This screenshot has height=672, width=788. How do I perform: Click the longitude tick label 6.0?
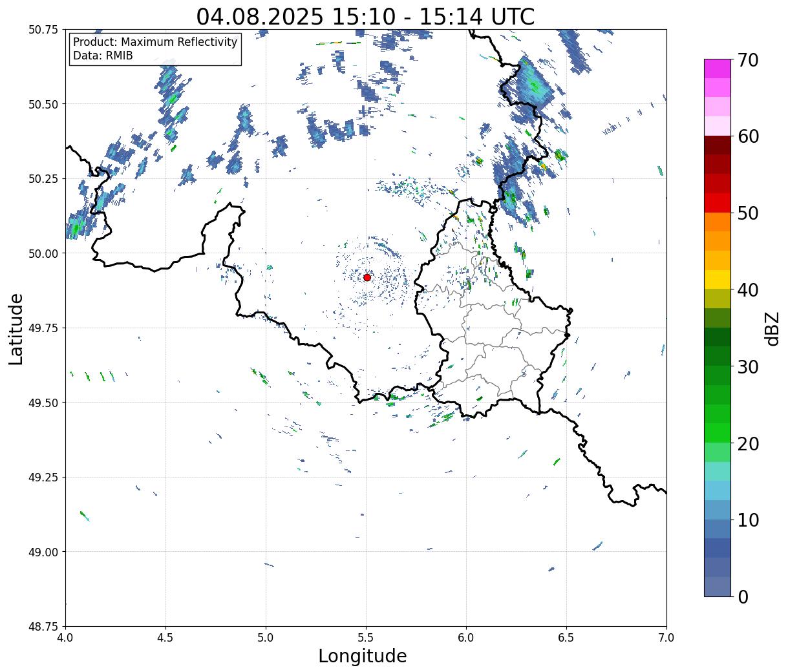[466, 637]
